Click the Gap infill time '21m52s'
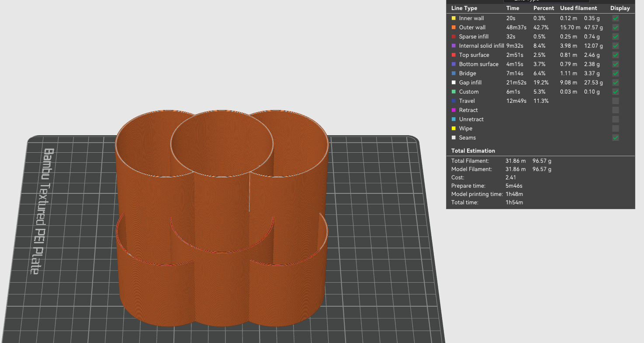The width and height of the screenshot is (644, 343). click(x=516, y=83)
